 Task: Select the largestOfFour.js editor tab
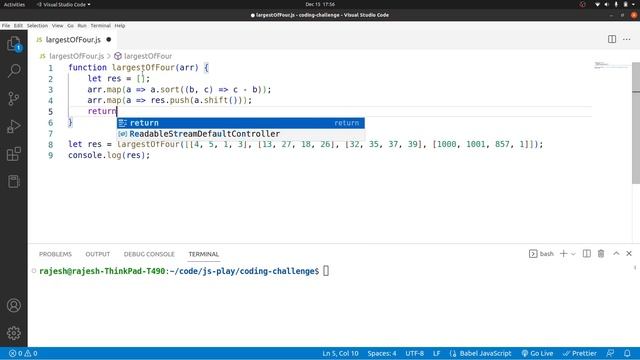[73, 40]
